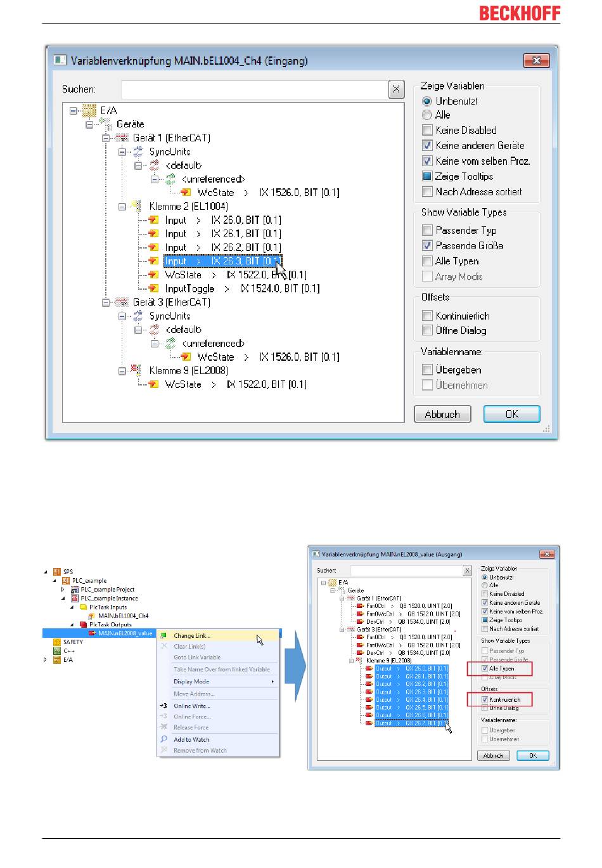
Task: Click the PlcTask Outputs folder icon
Action: click(x=84, y=625)
